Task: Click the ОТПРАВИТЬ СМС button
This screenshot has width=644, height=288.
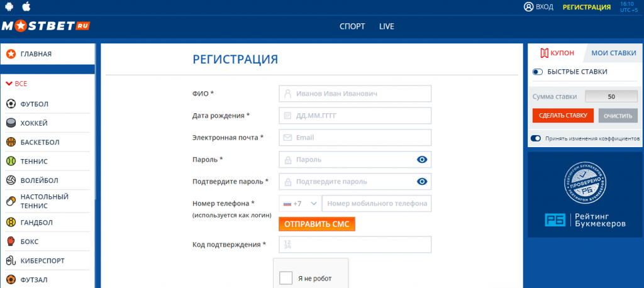Action: (x=317, y=224)
